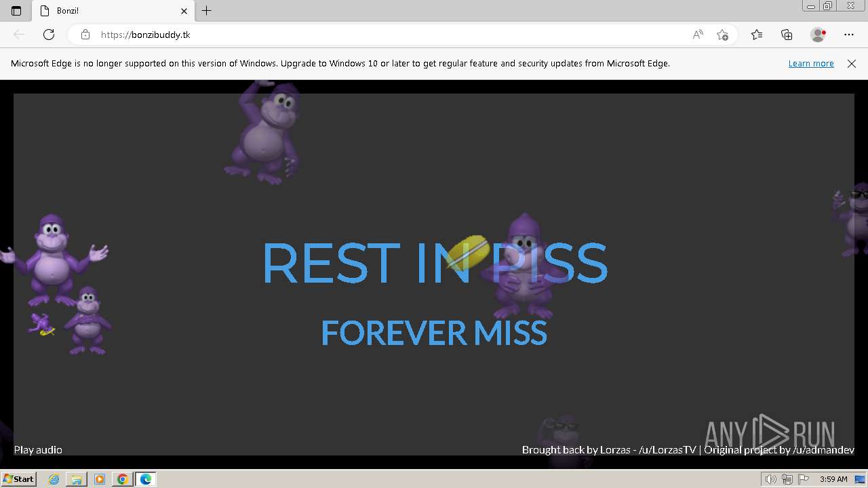Go back with the back arrow

tap(19, 35)
